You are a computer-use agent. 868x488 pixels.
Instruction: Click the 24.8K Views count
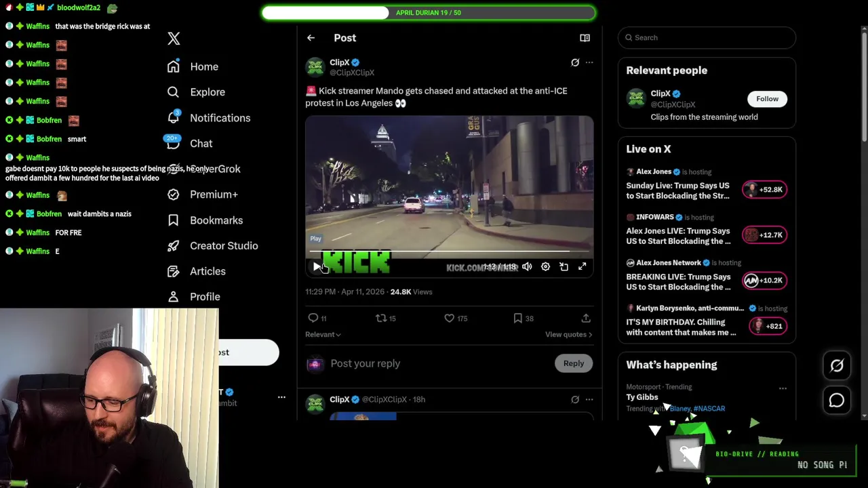[x=411, y=292]
